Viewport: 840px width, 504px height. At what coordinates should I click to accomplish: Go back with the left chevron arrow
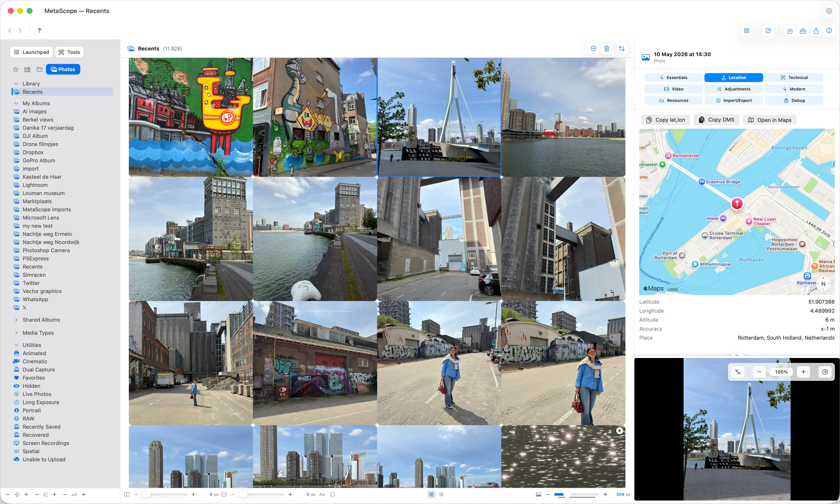pos(10,31)
